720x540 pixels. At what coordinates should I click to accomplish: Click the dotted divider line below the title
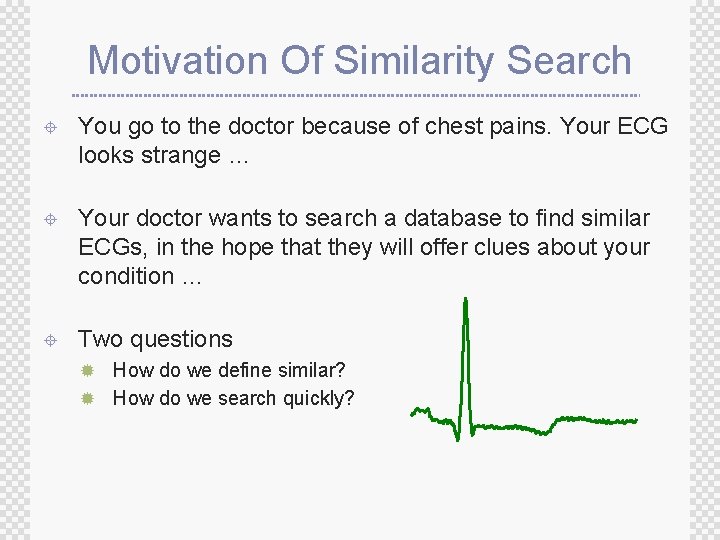[x=360, y=95]
